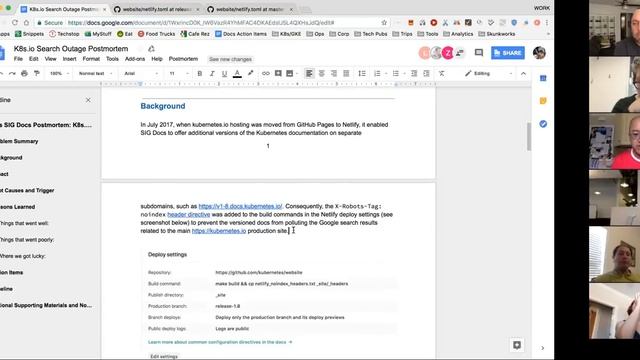640x360 pixels.
Task: Toggle the numbered list
Action: click(x=377, y=73)
